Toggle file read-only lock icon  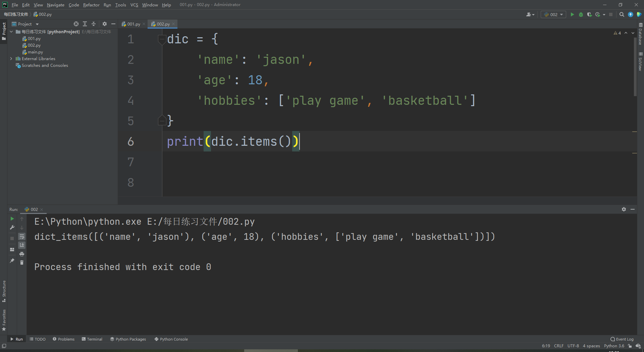pos(630,346)
